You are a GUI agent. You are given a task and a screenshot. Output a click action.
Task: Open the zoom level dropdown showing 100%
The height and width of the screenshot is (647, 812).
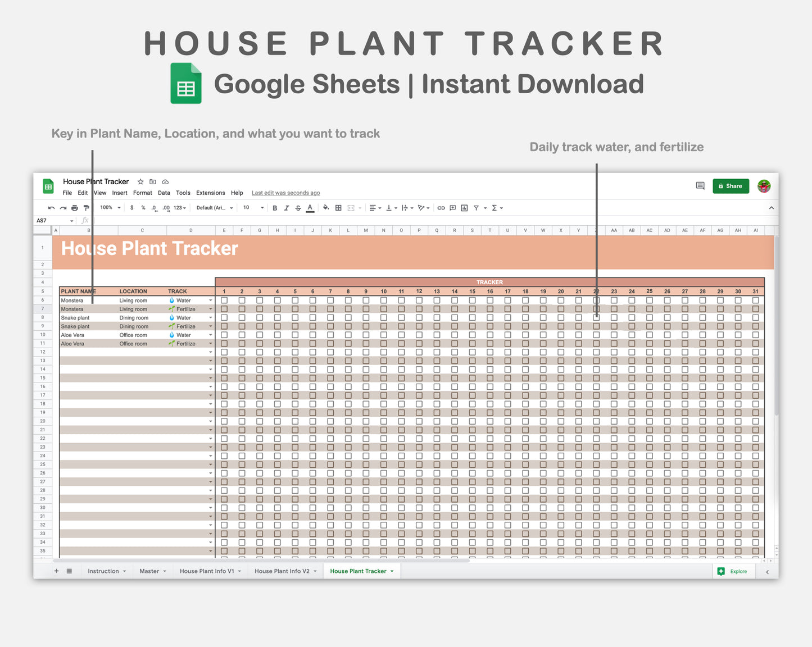pos(110,208)
